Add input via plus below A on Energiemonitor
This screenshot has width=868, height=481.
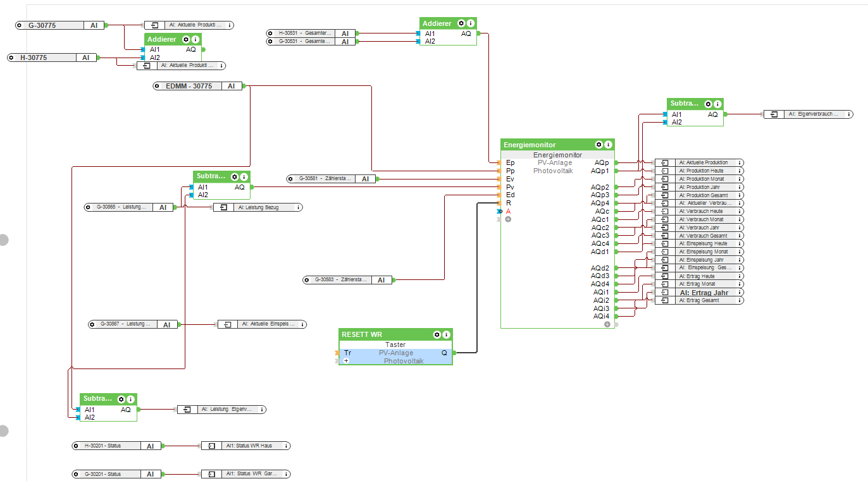point(508,219)
